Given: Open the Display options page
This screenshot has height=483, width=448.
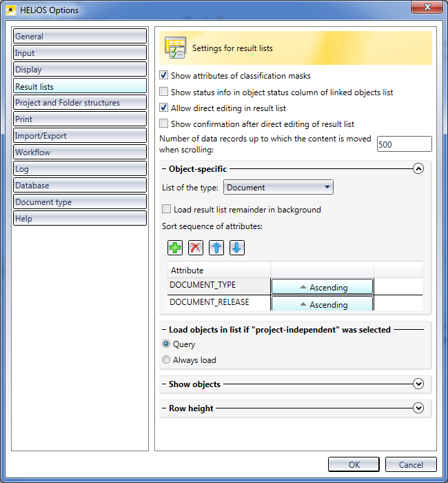Looking at the screenshot, I should [x=80, y=69].
